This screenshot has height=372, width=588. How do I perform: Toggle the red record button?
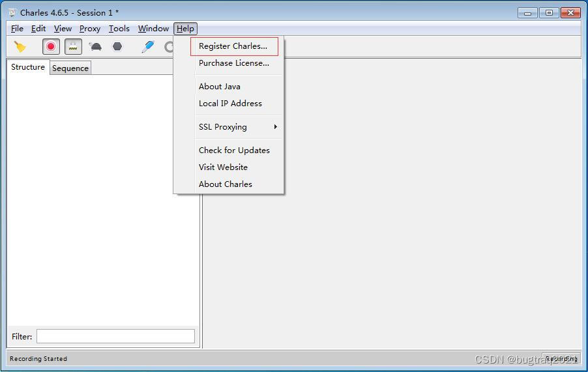[51, 47]
